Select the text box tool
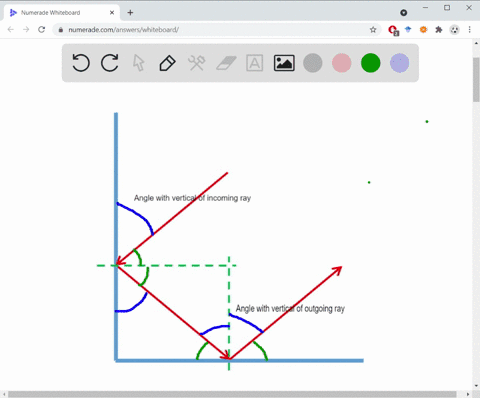This screenshot has height=398, width=480. coord(255,63)
